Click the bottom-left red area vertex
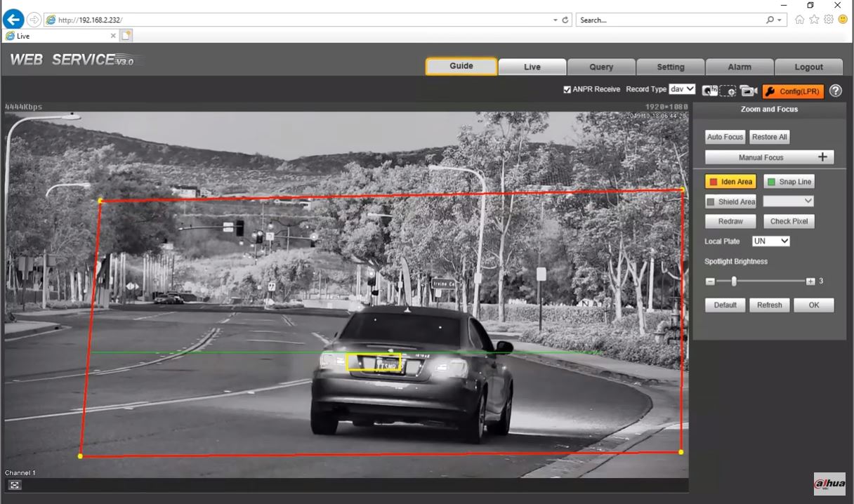 (x=80, y=456)
